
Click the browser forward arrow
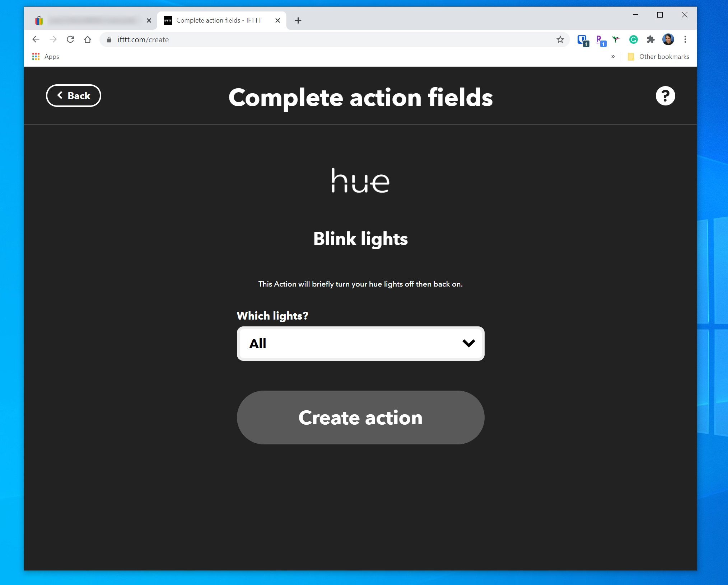pyautogui.click(x=53, y=39)
